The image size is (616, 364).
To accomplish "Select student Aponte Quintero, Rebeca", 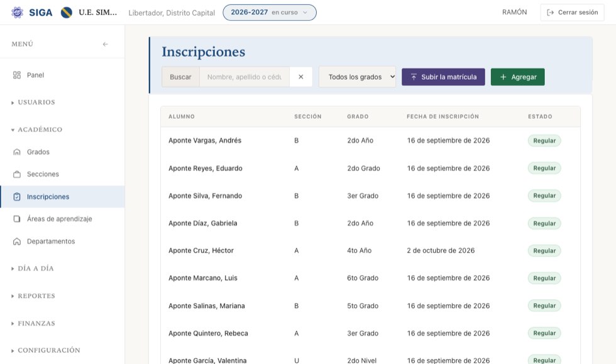I will [x=208, y=333].
